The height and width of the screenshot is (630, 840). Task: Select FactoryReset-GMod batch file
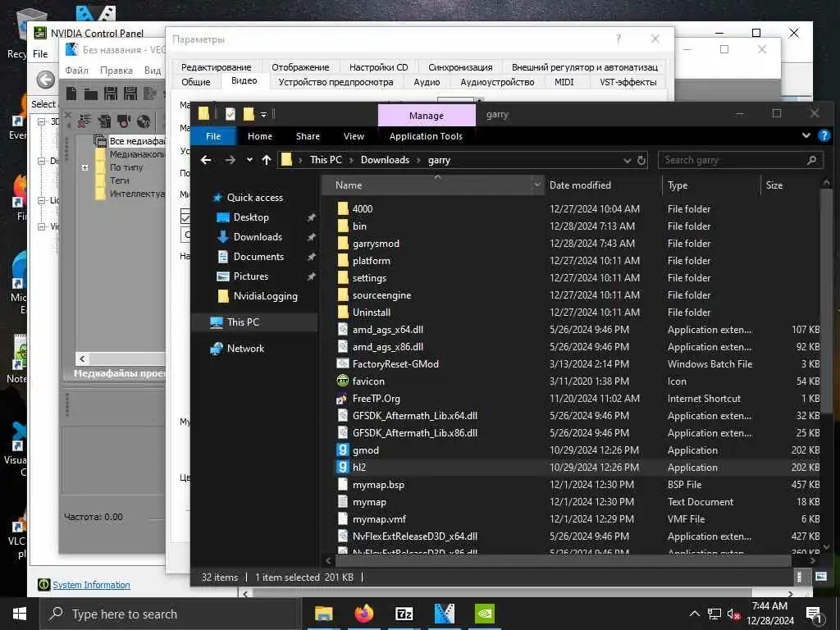tap(395, 363)
